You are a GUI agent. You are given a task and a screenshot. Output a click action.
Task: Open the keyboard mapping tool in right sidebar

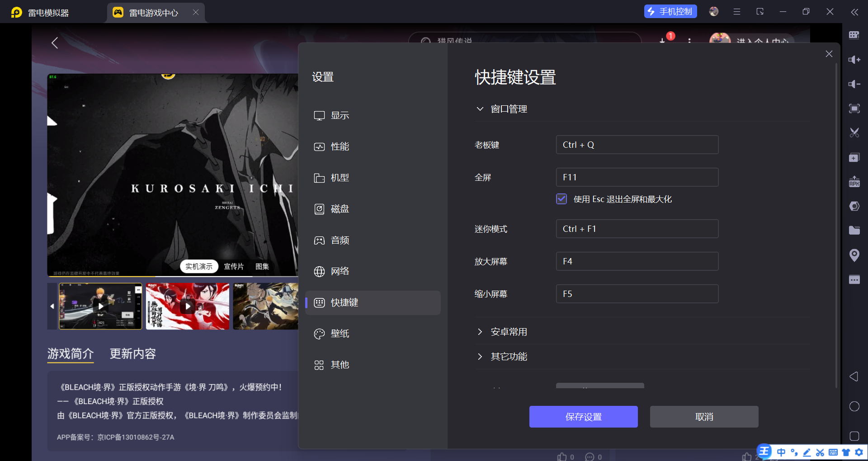(x=854, y=35)
